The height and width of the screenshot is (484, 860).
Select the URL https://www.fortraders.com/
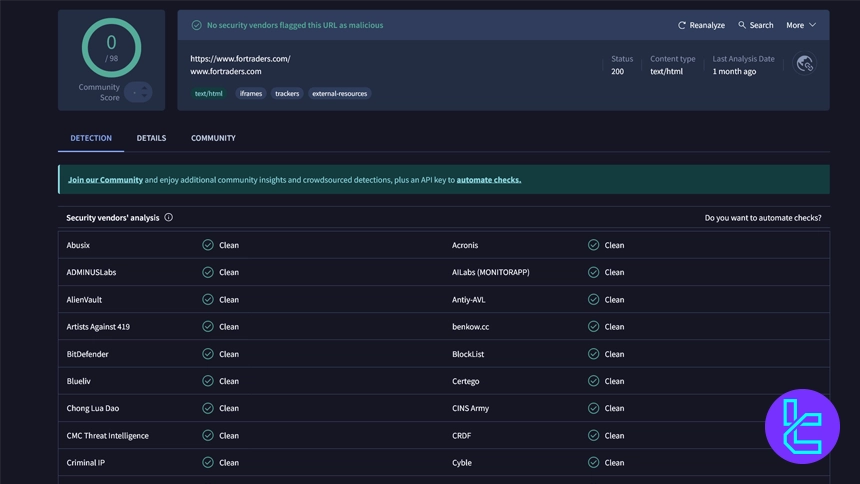pos(240,59)
